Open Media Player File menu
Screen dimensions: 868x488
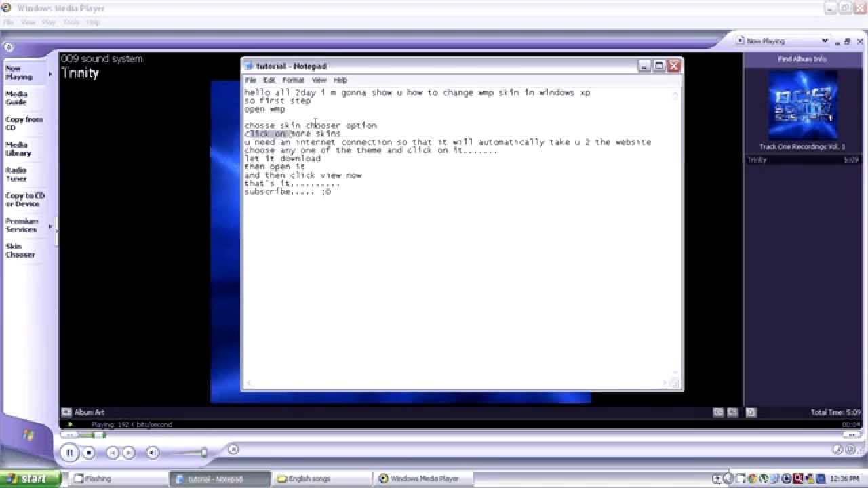(x=8, y=22)
